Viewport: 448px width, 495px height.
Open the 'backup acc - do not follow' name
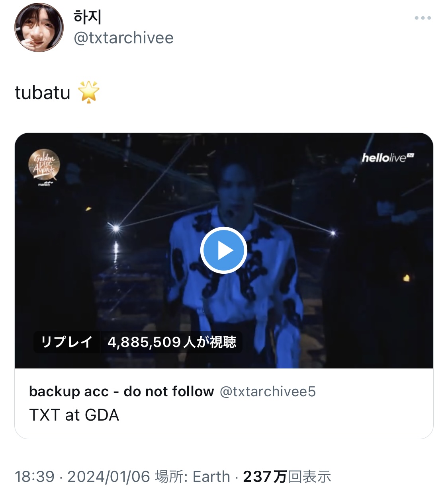(x=121, y=392)
